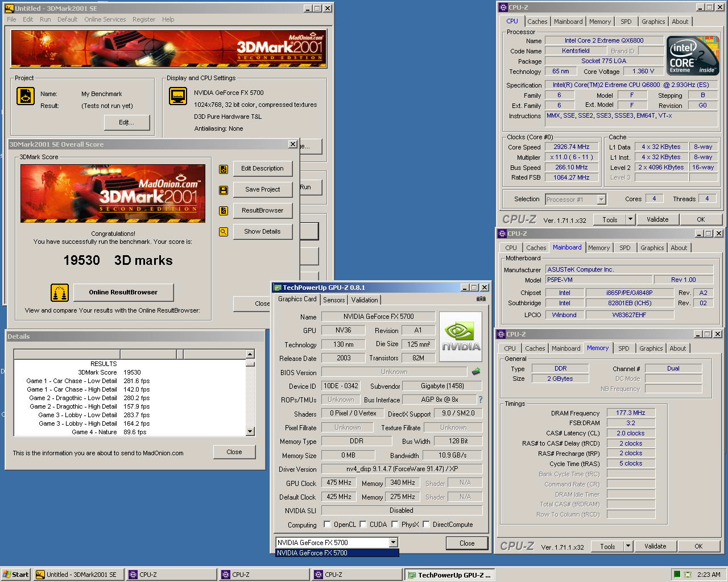This screenshot has height=582, width=728.
Task: Enable the OpenCL checkbox
Action: [327, 525]
